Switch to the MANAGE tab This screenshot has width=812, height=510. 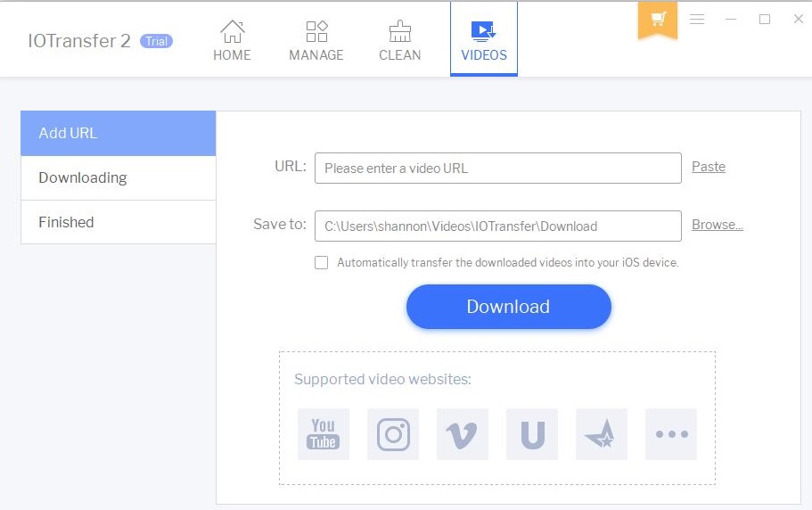coord(316,40)
